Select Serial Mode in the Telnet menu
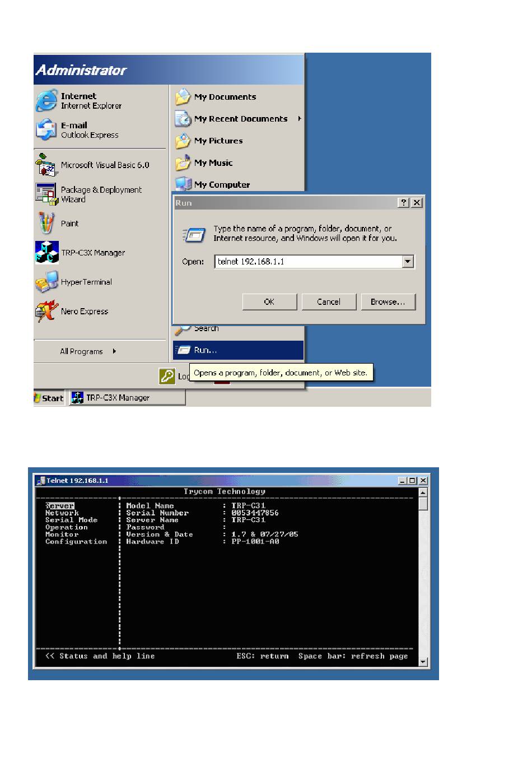The image size is (532, 762). click(x=71, y=520)
